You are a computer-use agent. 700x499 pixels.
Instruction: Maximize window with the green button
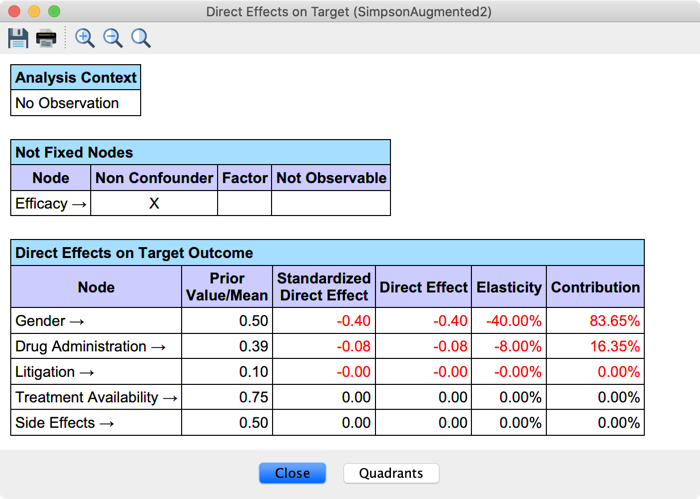pos(54,12)
